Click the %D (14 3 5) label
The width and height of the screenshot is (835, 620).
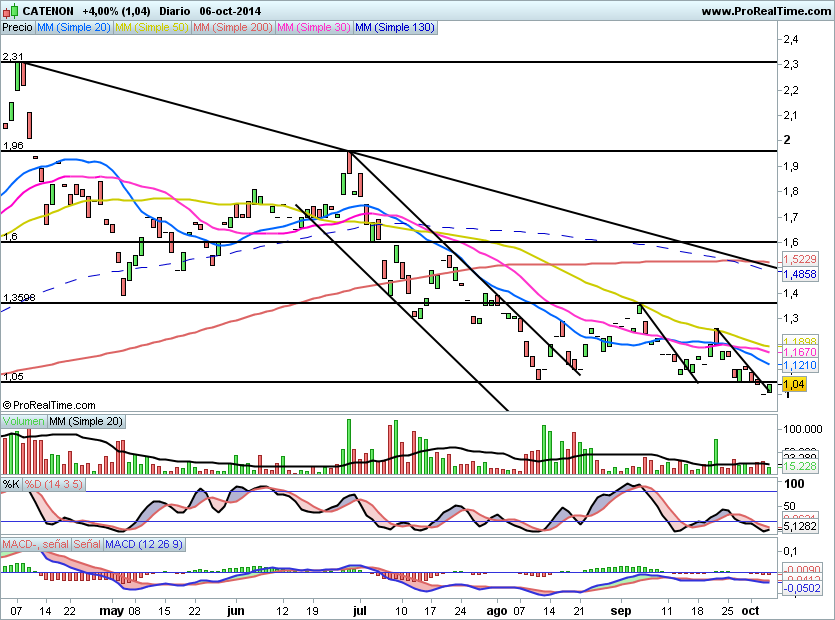[x=54, y=484]
